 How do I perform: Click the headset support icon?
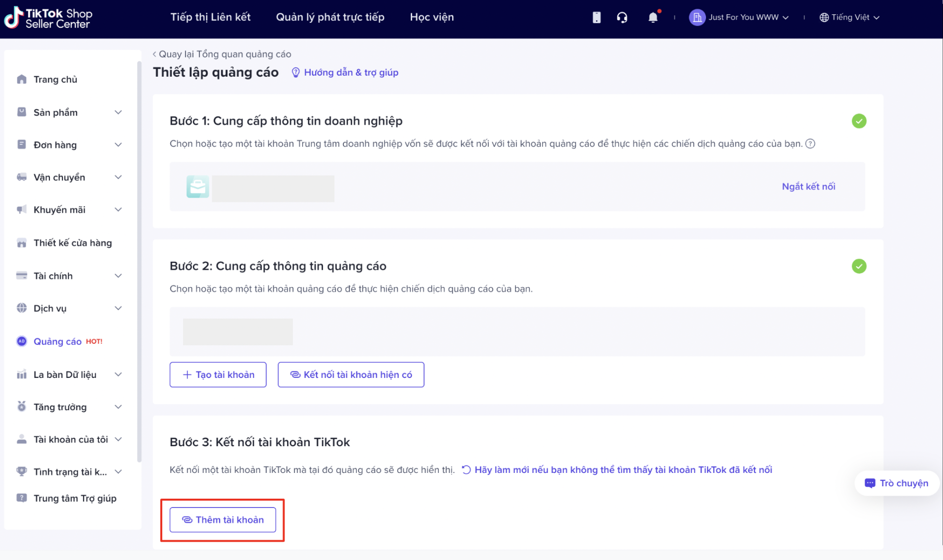tap(622, 17)
